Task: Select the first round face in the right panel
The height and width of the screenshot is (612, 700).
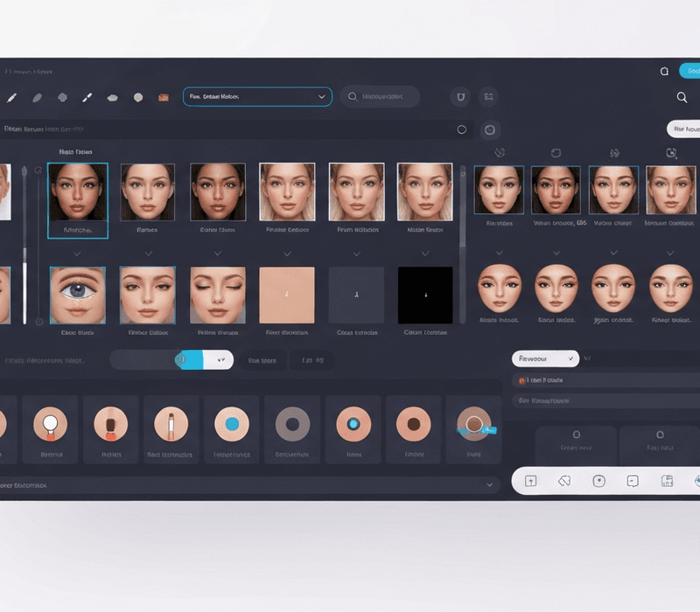Action: [x=499, y=289]
